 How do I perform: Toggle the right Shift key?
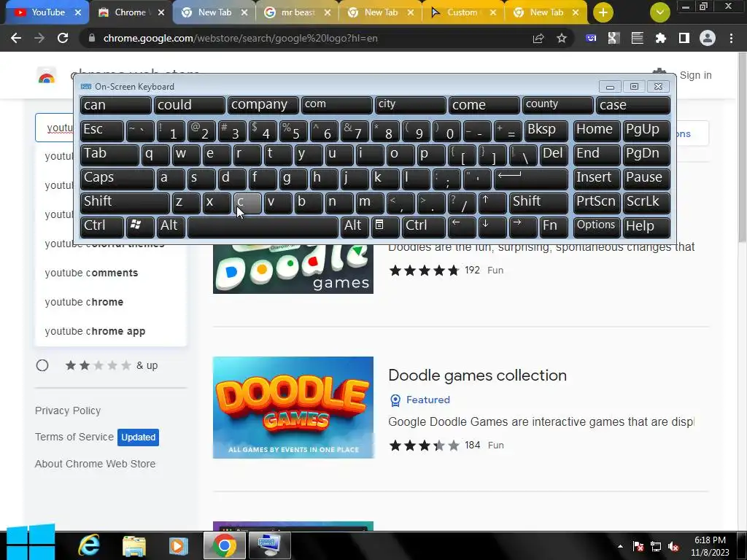click(x=538, y=203)
